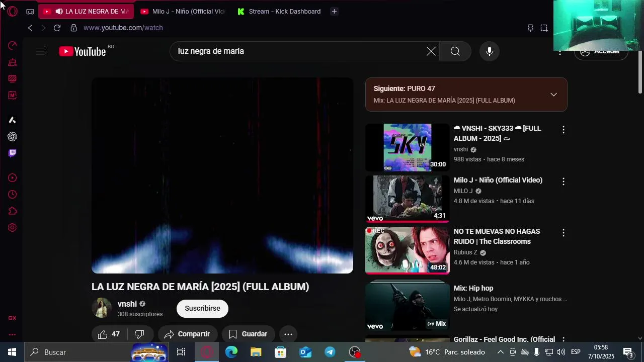Open the GX Corner gamepad icon
Image resolution: width=644 pixels, height=362 pixels.
(x=30, y=12)
